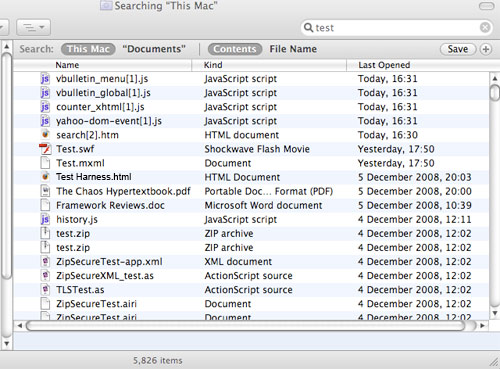Click the Microsoft Word document kind cell
The image size is (500, 369).
click(263, 205)
